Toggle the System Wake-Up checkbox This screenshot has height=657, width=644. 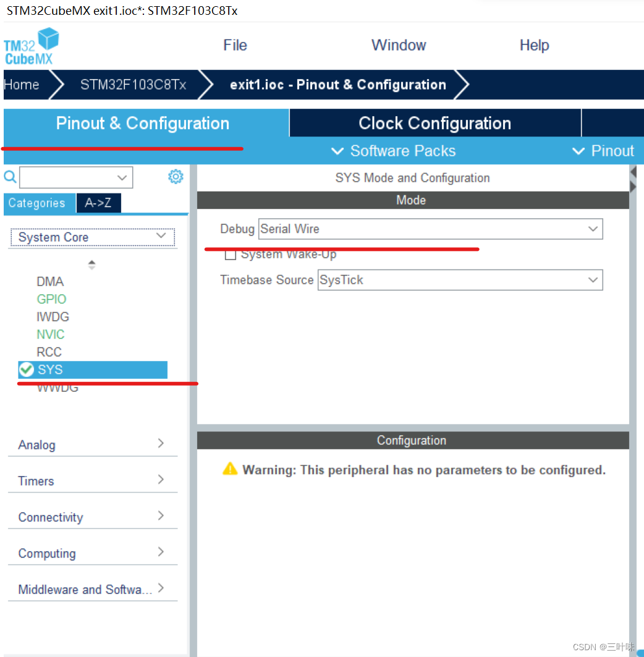click(231, 255)
